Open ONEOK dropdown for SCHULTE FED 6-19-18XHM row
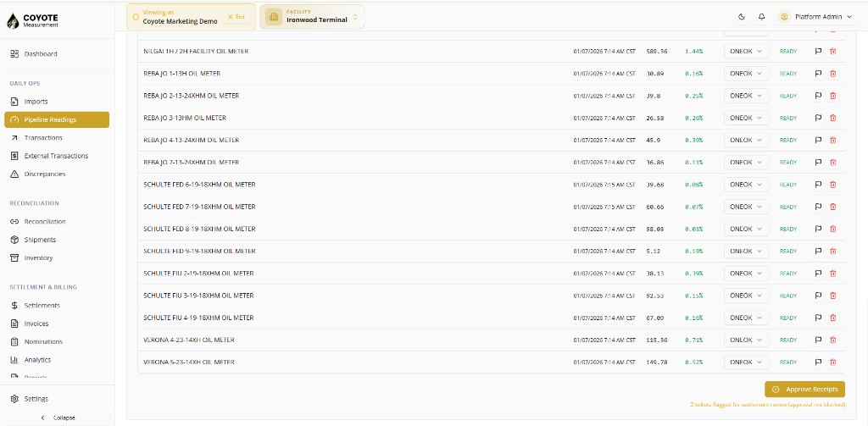 (746, 185)
